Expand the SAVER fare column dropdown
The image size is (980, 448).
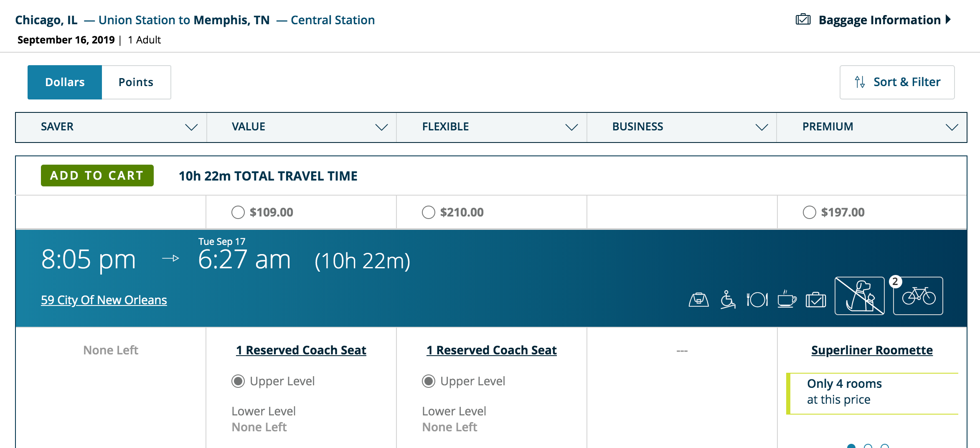(x=191, y=127)
